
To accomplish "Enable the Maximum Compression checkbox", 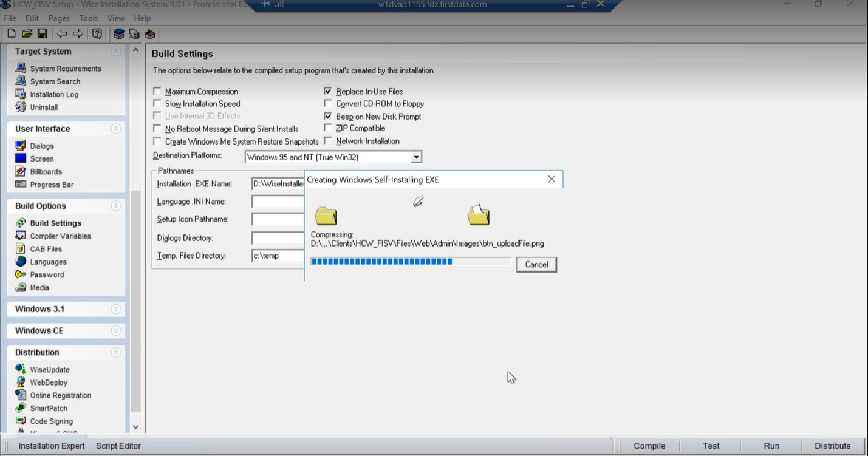I will [157, 91].
